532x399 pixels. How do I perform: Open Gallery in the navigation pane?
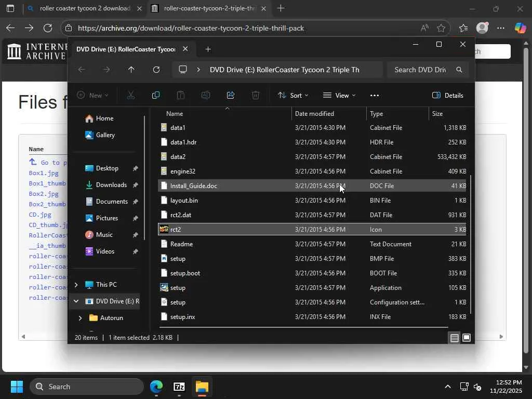coord(100,135)
